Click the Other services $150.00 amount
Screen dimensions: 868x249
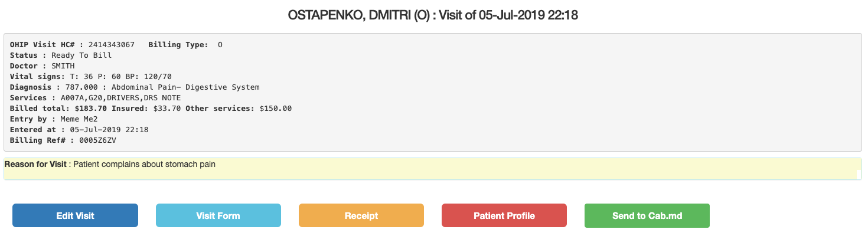coord(276,109)
